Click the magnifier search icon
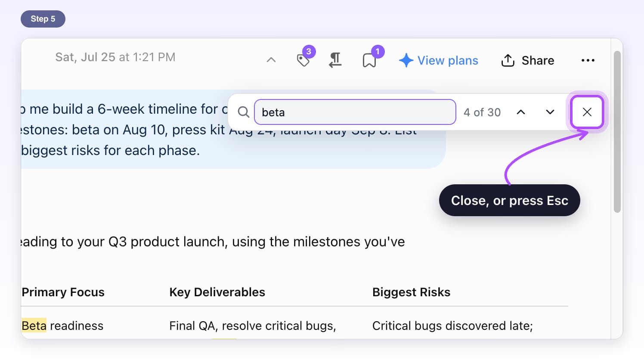The image size is (644, 360). (244, 112)
